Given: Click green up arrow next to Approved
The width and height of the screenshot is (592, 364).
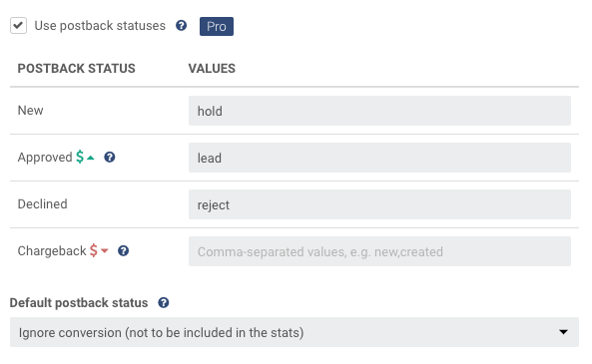Looking at the screenshot, I should [91, 158].
